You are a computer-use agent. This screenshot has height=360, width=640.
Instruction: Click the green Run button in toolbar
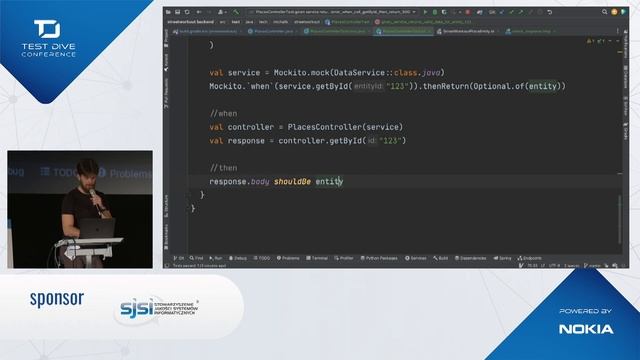(x=425, y=12)
